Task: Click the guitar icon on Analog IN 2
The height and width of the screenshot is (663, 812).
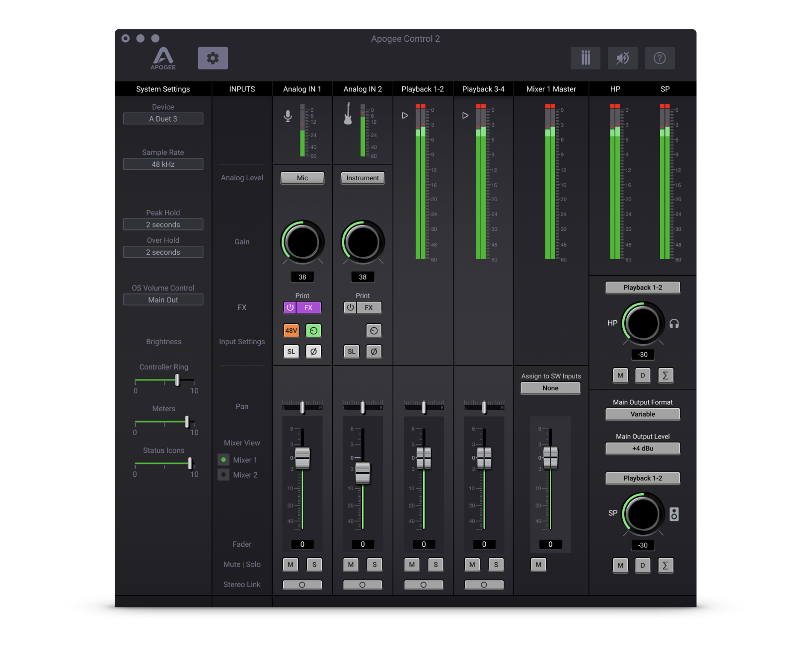Action: click(348, 114)
